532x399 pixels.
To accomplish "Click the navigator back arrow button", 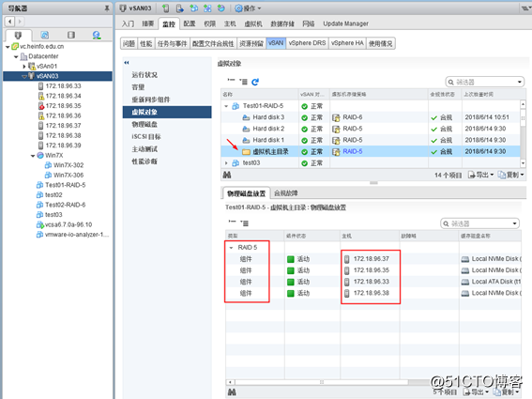I will (10, 22).
